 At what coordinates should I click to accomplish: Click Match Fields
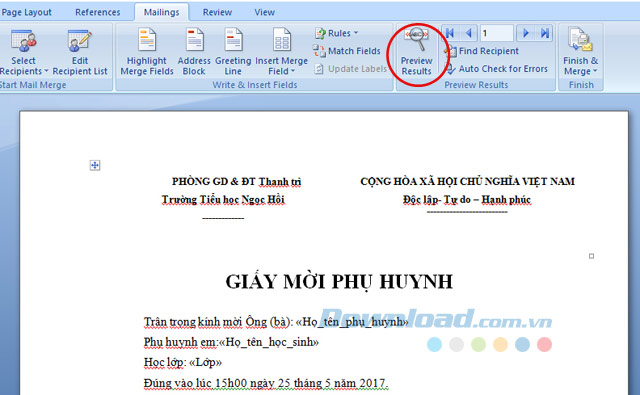click(347, 51)
